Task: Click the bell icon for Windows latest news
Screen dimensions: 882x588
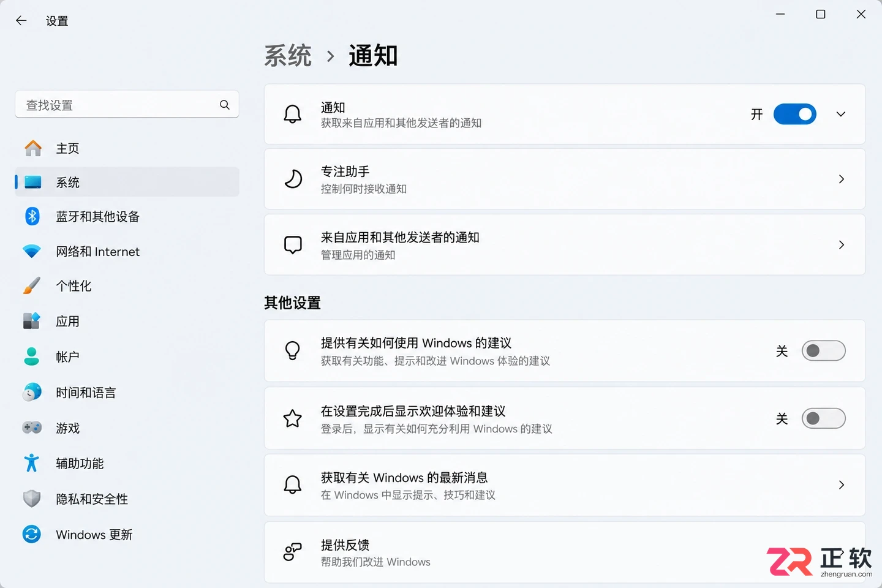Action: point(293,485)
